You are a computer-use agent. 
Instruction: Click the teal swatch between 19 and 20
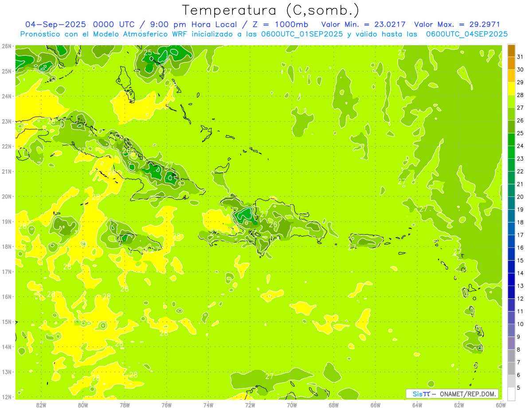coord(511,203)
